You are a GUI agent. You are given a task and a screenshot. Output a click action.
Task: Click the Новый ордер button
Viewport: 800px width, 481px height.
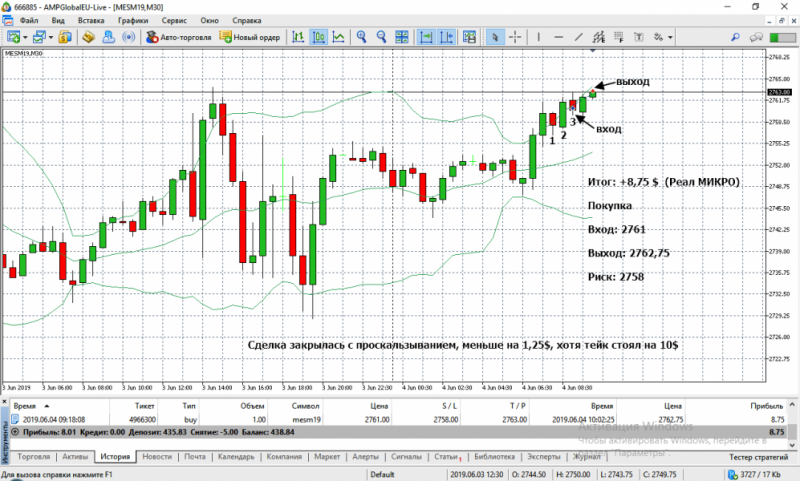coord(249,37)
